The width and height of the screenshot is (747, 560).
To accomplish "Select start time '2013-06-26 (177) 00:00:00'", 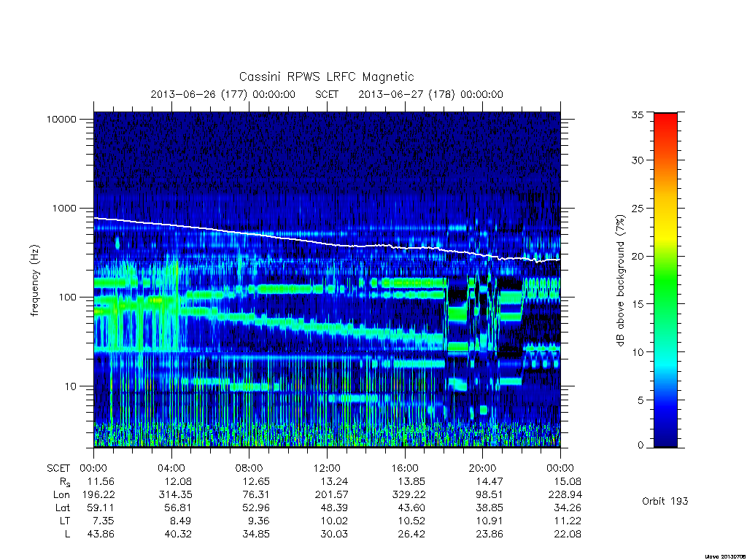I will [x=223, y=94].
